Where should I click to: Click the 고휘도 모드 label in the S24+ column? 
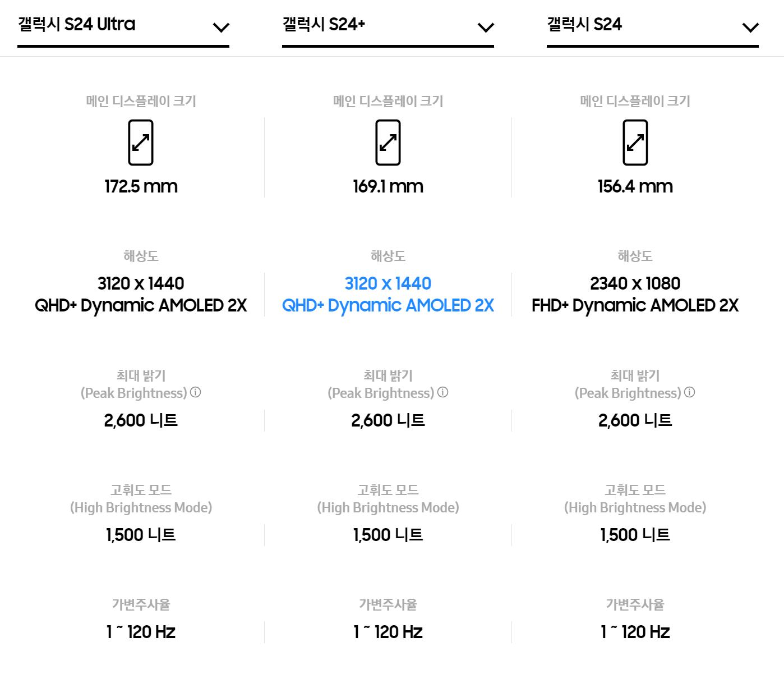388,490
